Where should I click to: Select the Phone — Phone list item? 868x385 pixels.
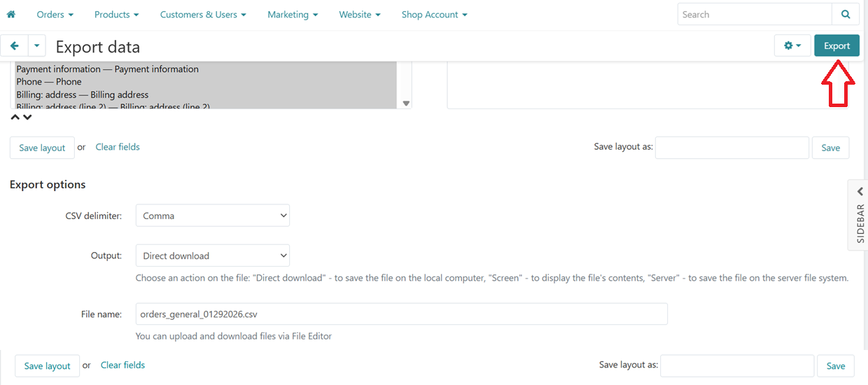click(x=49, y=82)
